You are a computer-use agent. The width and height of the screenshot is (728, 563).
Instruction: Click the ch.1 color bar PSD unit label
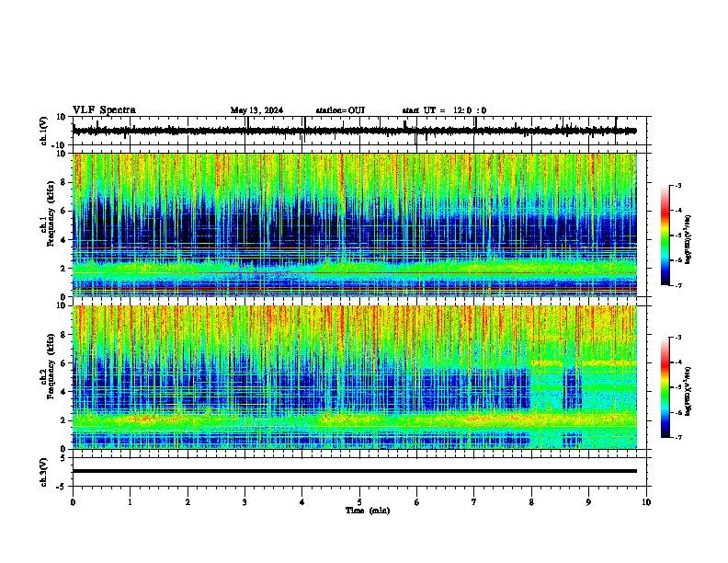pos(688,239)
